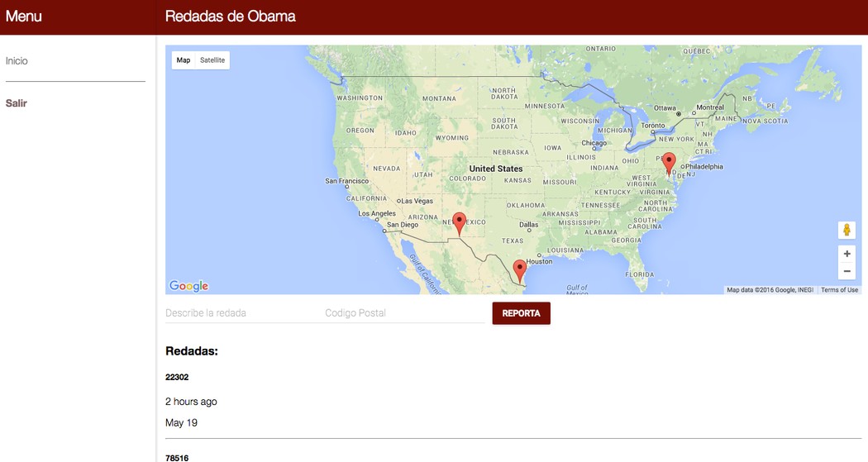This screenshot has height=462, width=868.
Task: Focus the Codigo Postal field
Action: tap(405, 313)
